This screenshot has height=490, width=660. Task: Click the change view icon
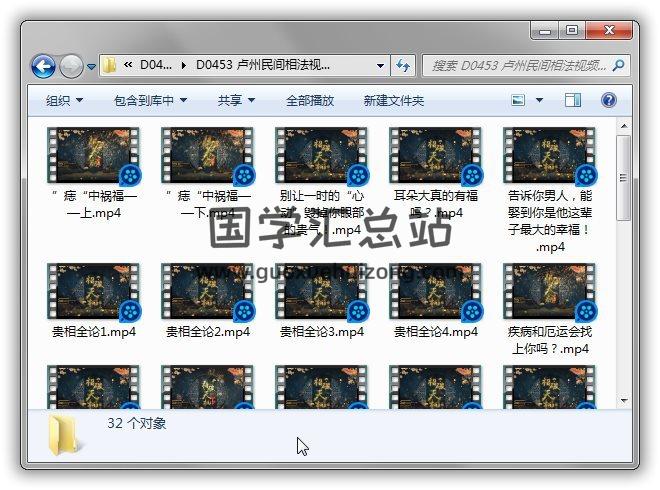pos(519,101)
